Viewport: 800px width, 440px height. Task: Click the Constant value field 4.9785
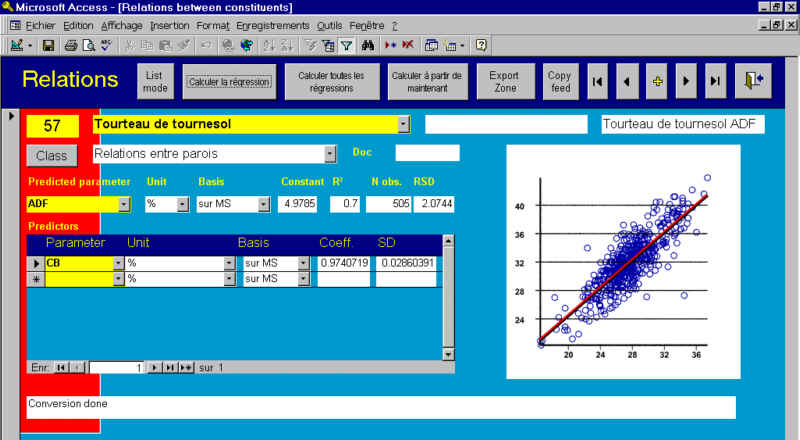pos(298,204)
